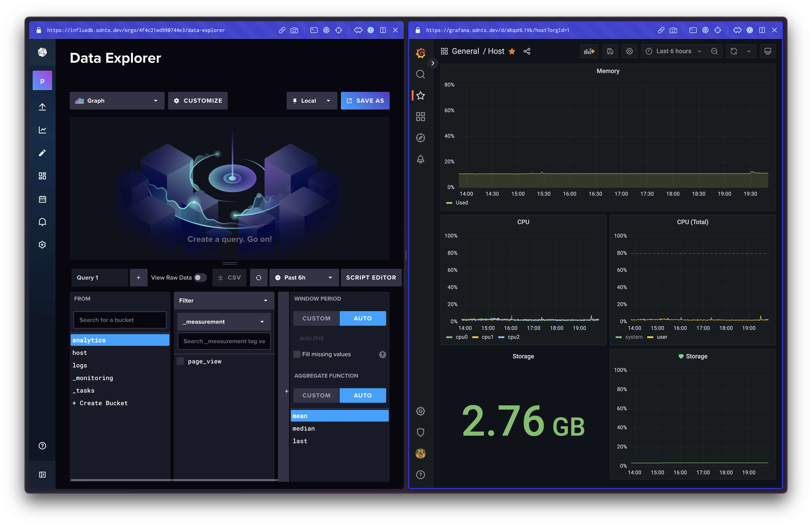This screenshot has height=526, width=812.
Task: Select the Notebooks pencil icon in InfluxDB sidebar
Action: coord(42,153)
